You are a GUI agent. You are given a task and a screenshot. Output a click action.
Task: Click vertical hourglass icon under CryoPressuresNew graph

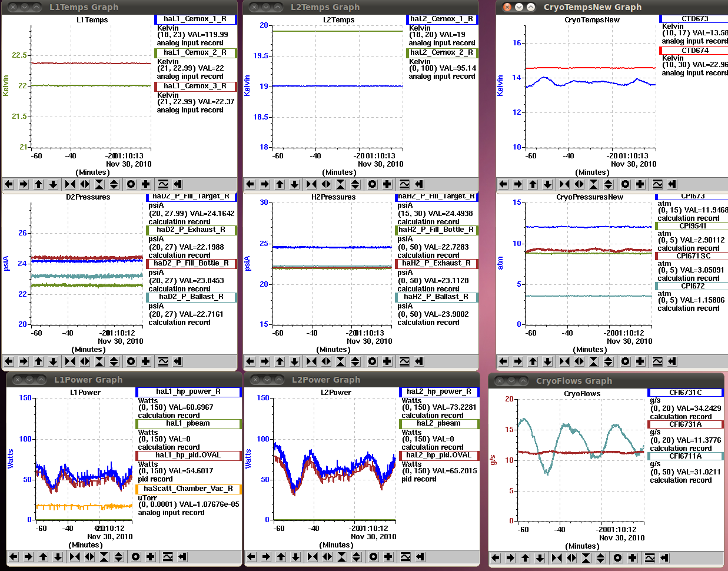[x=594, y=361]
